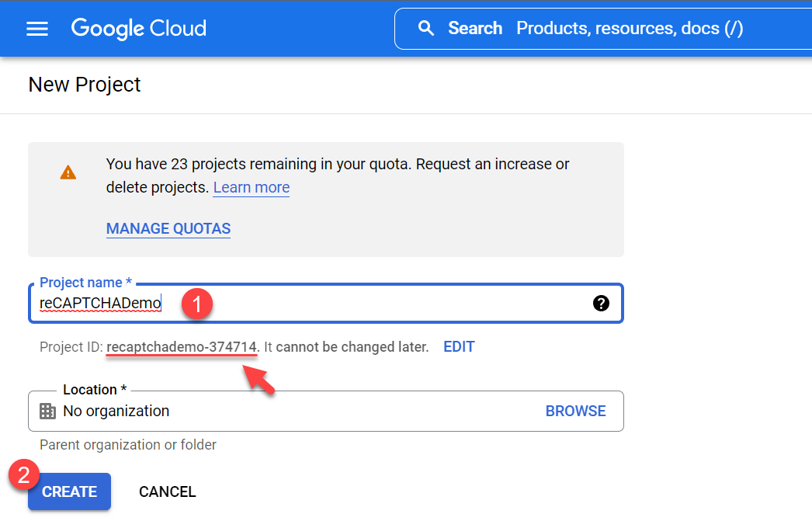Click the Location field showing No organization
The height and width of the screenshot is (521, 812).
coord(326,412)
